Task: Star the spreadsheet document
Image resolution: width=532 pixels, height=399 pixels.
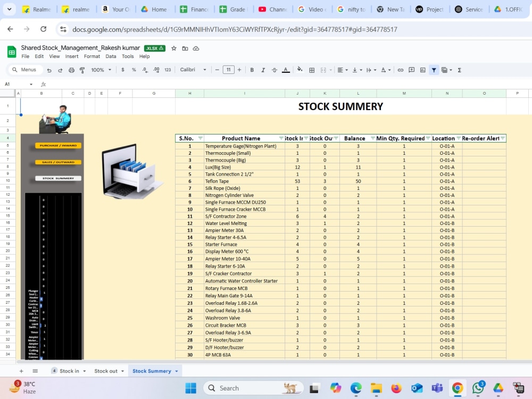Action: (x=174, y=48)
